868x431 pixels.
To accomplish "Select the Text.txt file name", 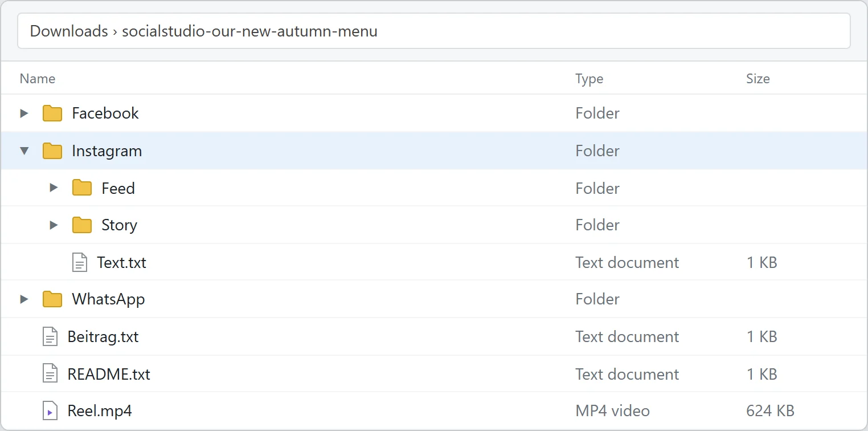I will (121, 262).
